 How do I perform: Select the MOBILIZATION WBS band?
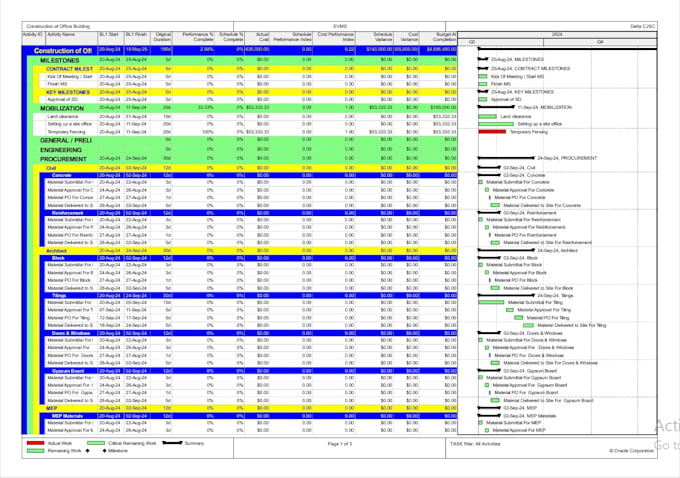[242, 108]
